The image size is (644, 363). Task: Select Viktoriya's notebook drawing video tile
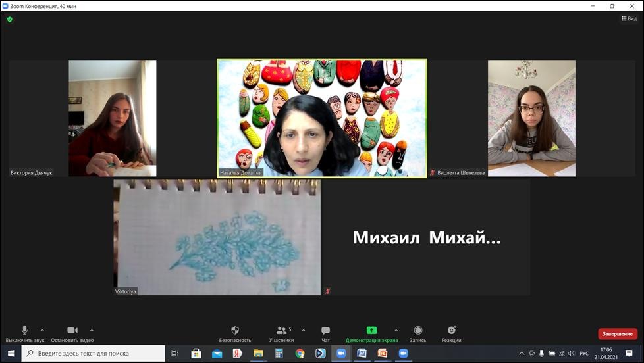click(x=217, y=237)
